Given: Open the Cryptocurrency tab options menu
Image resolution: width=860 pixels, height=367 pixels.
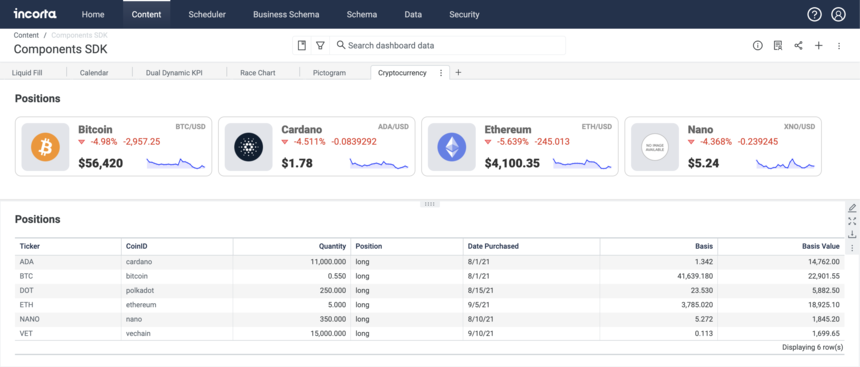Looking at the screenshot, I should pyautogui.click(x=441, y=72).
